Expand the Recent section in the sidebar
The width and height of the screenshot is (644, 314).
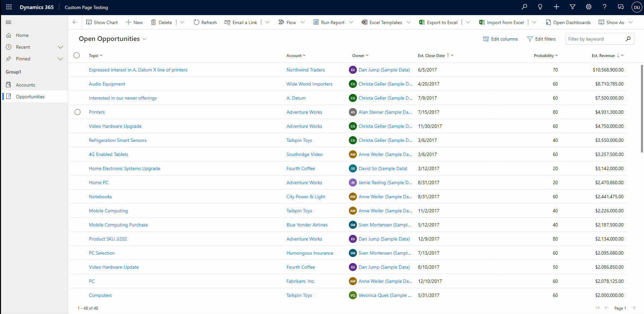click(60, 47)
